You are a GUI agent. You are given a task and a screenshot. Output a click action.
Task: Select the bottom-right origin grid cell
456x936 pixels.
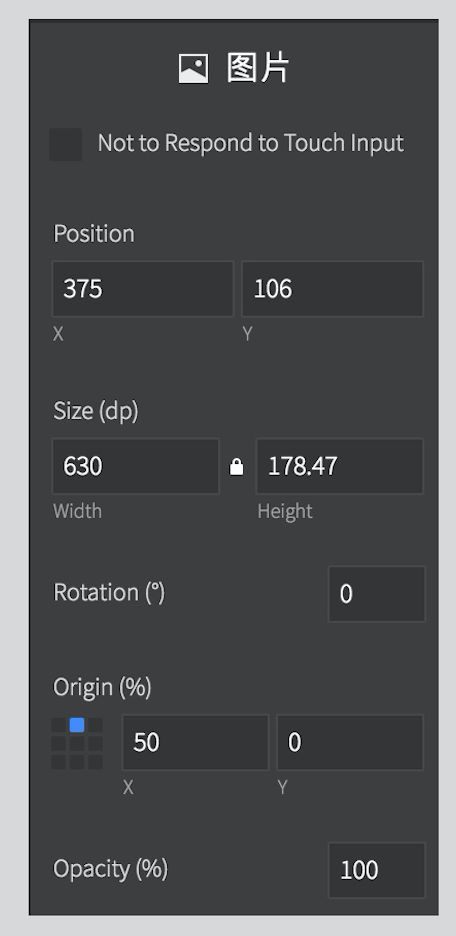click(95, 762)
